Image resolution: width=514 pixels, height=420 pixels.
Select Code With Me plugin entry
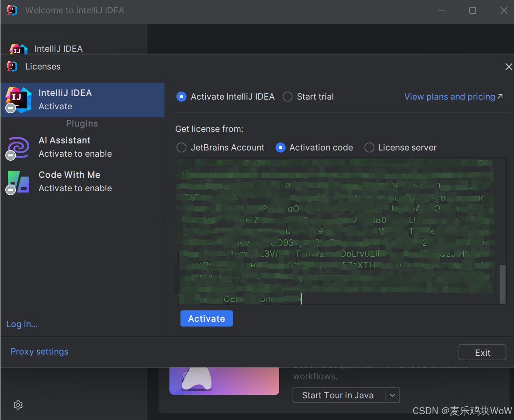coord(83,181)
